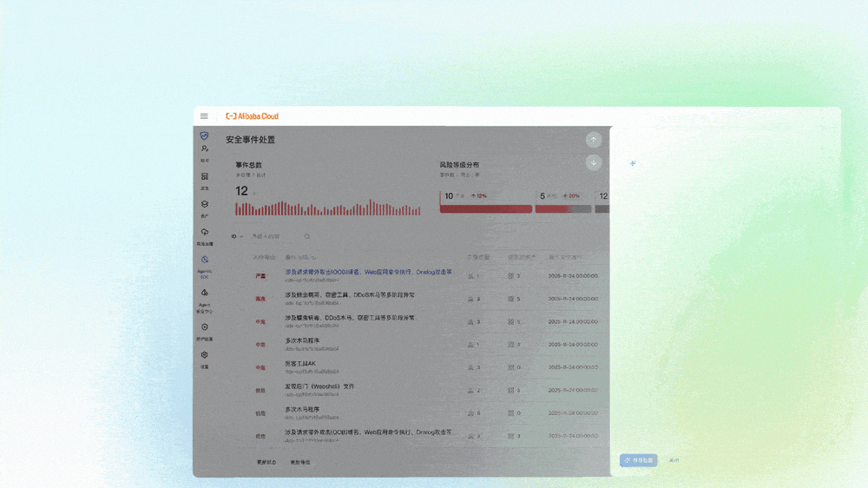Expand the ID filter dropdown
This screenshot has width=868, height=488.
pos(237,236)
